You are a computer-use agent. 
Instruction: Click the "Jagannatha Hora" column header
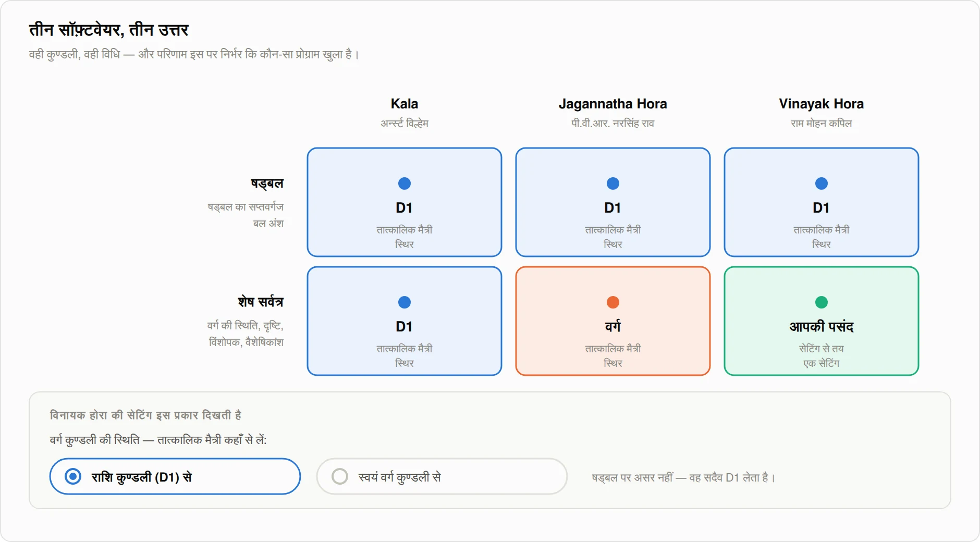(x=613, y=104)
